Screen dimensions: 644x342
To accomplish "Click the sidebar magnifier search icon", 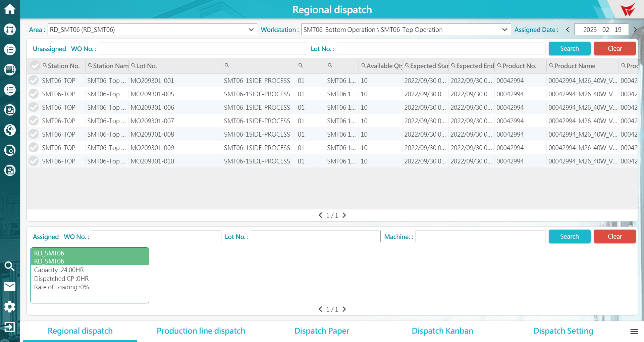I will click(x=10, y=266).
